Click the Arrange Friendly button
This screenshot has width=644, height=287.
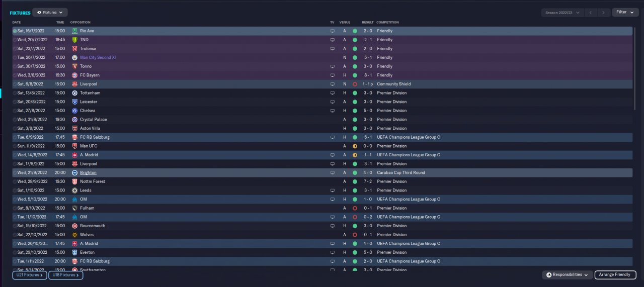coord(615,275)
